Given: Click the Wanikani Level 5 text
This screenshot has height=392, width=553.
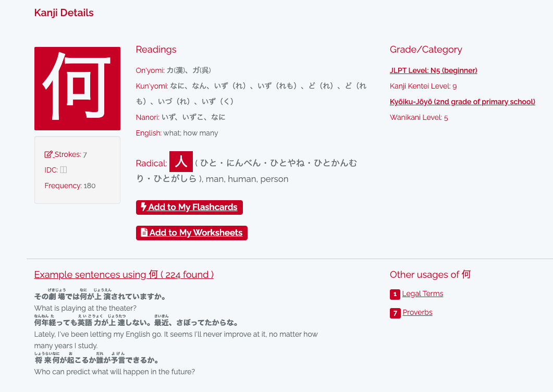Looking at the screenshot, I should 419,117.
